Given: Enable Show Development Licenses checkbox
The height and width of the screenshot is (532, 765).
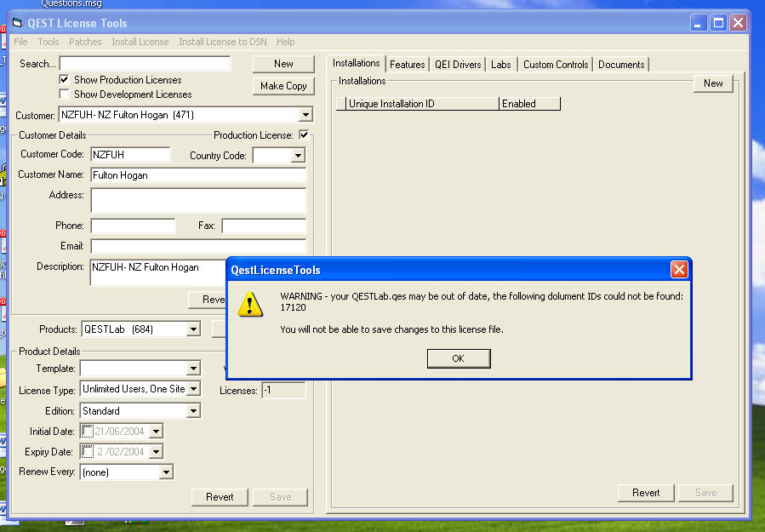Looking at the screenshot, I should [x=64, y=94].
